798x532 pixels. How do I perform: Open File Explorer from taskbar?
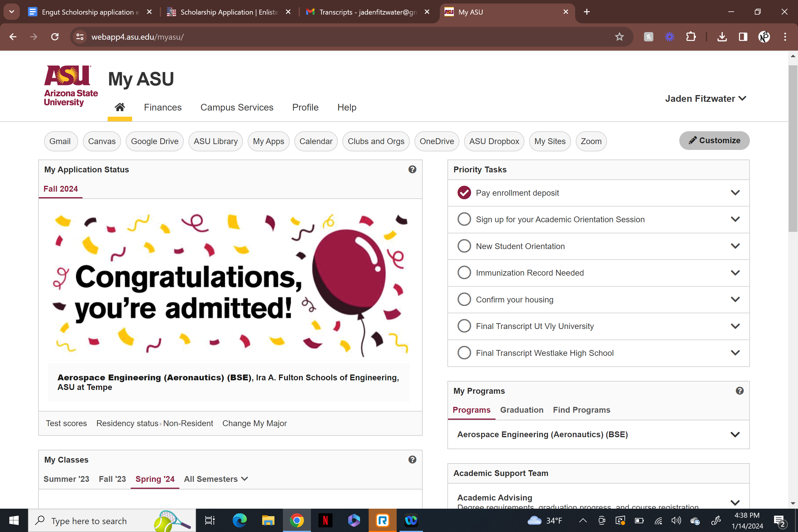268,520
